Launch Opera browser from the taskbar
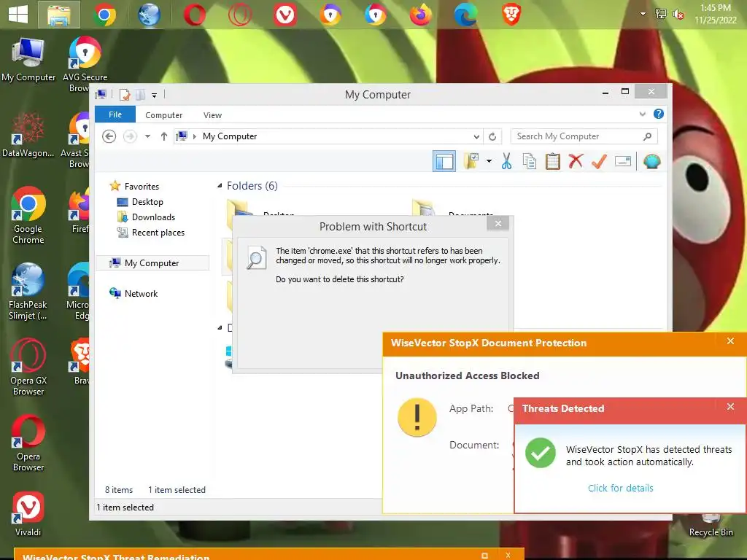 pos(195,15)
